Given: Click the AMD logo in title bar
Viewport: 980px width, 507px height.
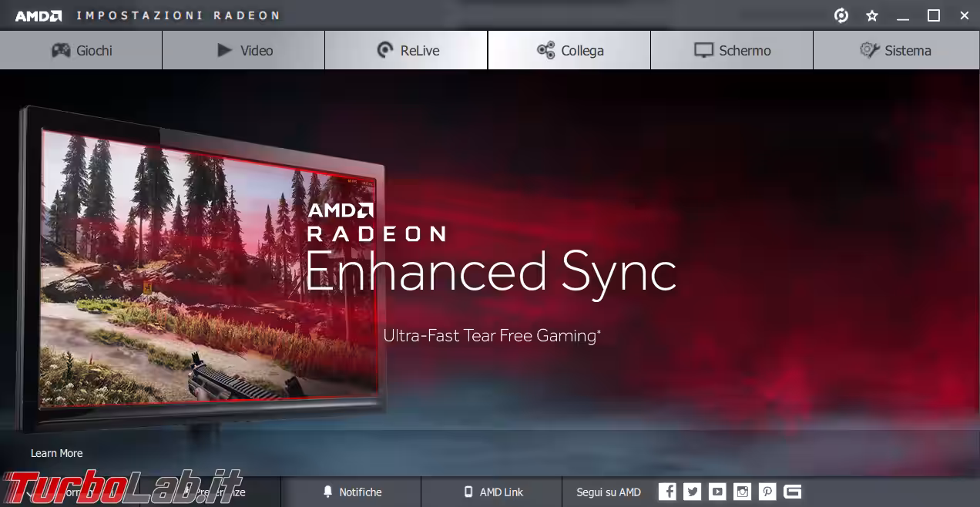Looking at the screenshot, I should (39, 15).
